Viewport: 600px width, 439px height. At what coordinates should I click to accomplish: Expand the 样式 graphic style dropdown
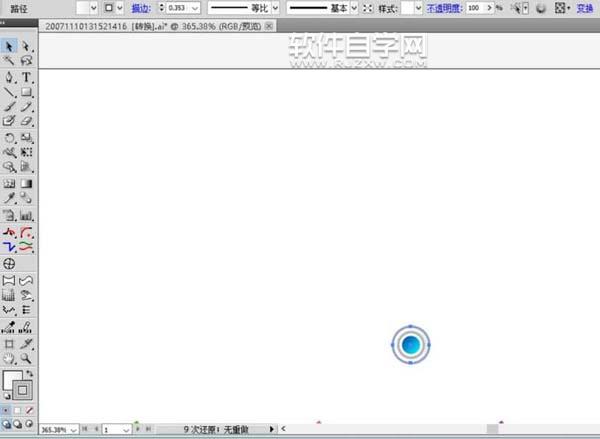(x=418, y=8)
